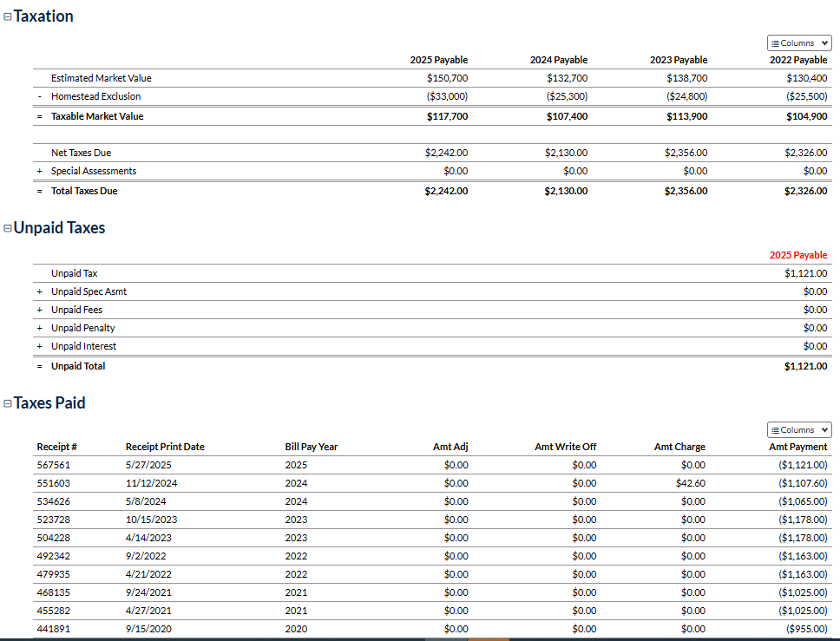Click the Taxes Paid section heading
Viewport: 840px width, 641px height.
[x=49, y=403]
